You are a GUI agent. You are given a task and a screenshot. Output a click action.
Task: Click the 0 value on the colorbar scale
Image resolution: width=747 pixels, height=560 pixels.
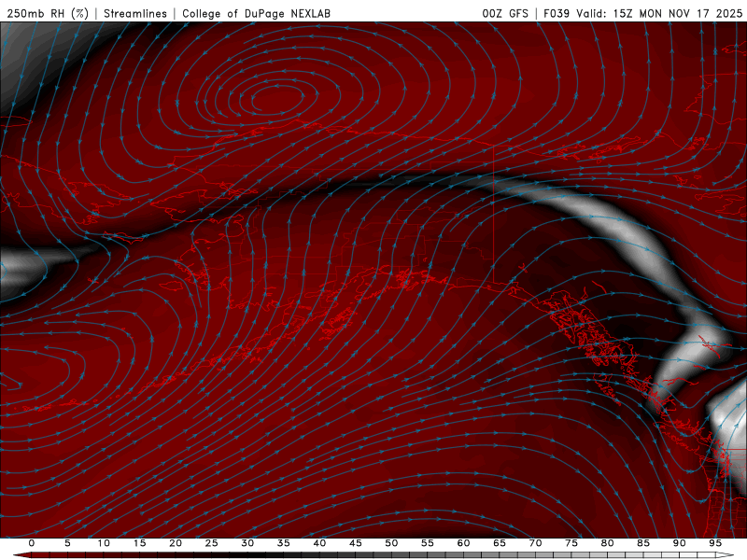tap(32, 543)
